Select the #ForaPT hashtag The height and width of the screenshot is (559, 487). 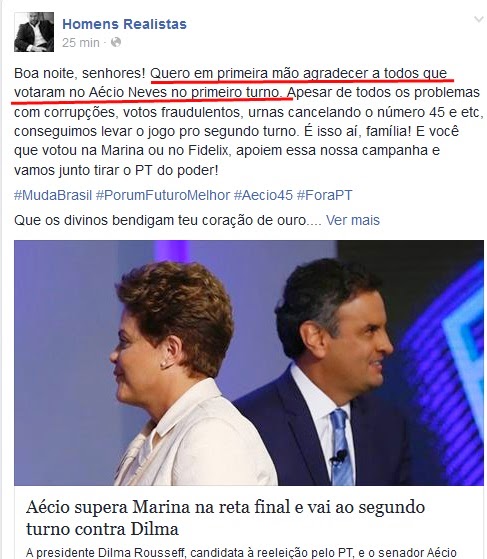[324, 195]
